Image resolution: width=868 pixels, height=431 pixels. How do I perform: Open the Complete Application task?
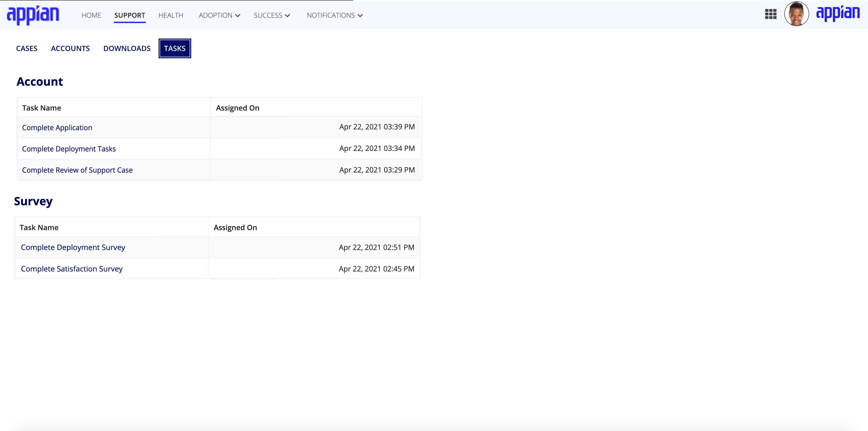[x=57, y=128]
